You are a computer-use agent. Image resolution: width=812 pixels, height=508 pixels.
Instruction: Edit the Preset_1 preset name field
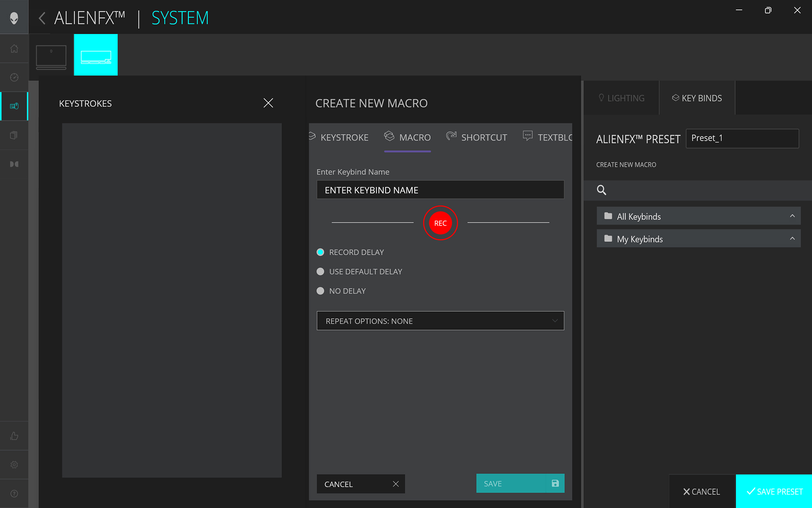(x=742, y=139)
